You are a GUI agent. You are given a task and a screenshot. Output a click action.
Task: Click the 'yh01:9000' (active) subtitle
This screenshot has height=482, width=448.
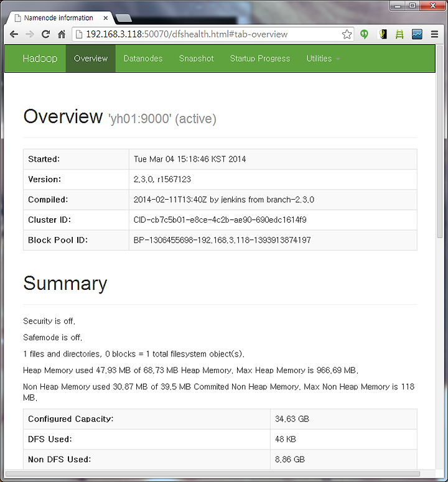tap(162, 119)
